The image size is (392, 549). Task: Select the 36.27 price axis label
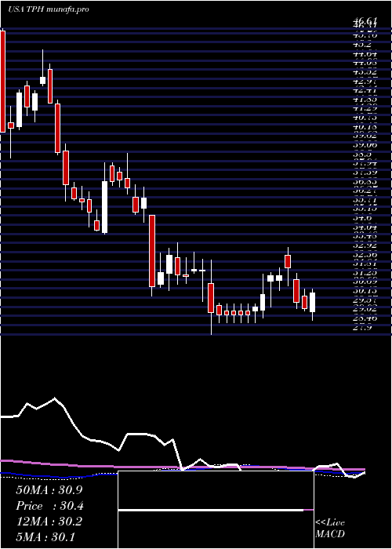[365, 191]
